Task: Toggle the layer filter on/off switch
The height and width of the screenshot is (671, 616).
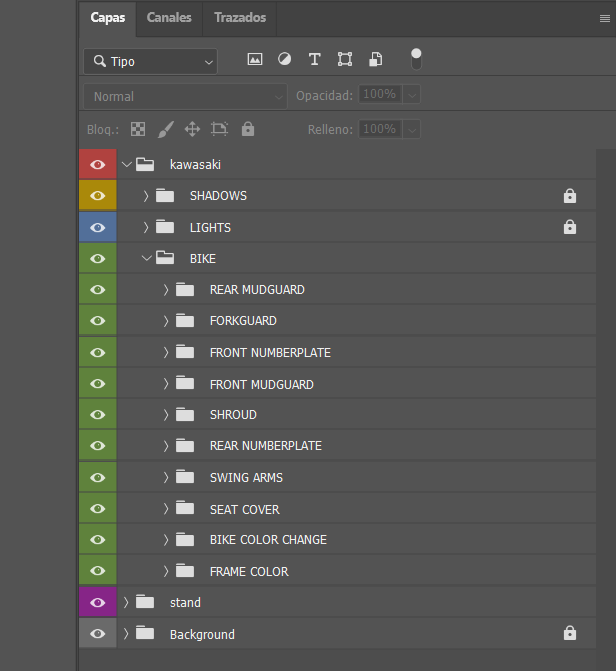Action: (416, 59)
